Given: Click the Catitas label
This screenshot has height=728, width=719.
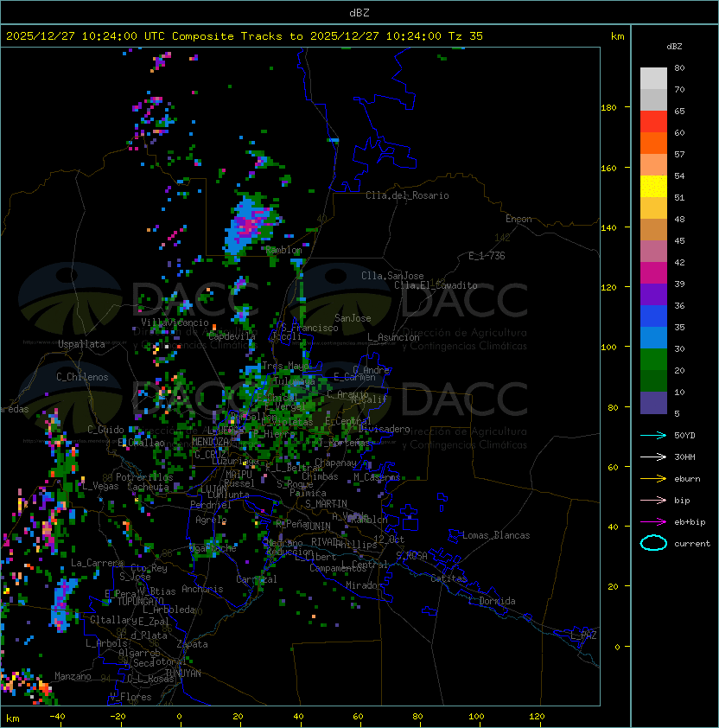Looking at the screenshot, I should 449,578.
